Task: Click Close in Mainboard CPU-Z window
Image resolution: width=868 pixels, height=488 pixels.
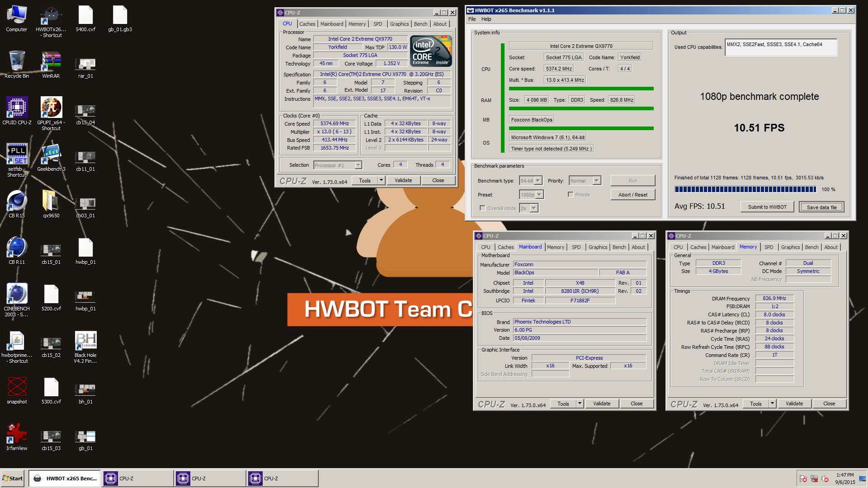Action: pos(637,404)
